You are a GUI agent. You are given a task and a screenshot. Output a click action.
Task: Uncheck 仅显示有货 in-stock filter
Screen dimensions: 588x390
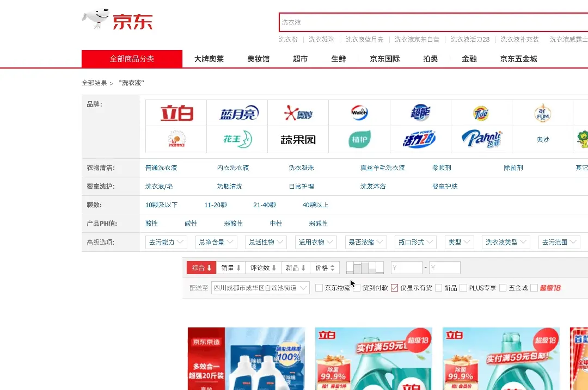click(x=395, y=288)
